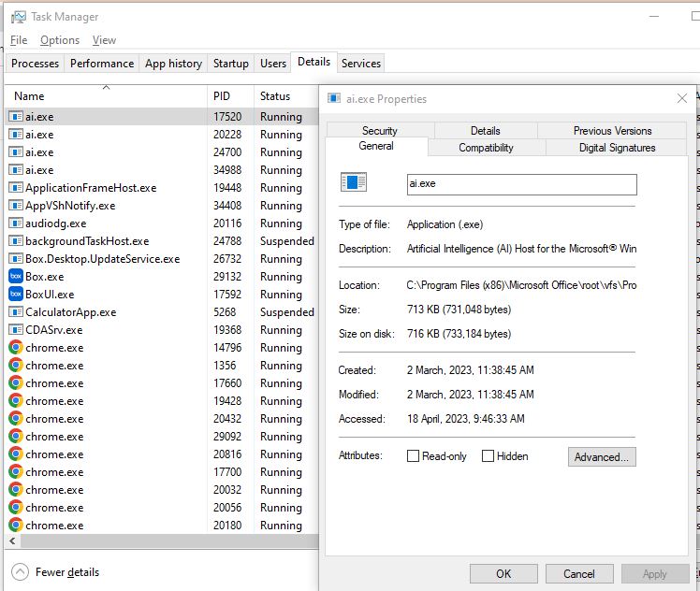Click PID cell 26732

(227, 259)
